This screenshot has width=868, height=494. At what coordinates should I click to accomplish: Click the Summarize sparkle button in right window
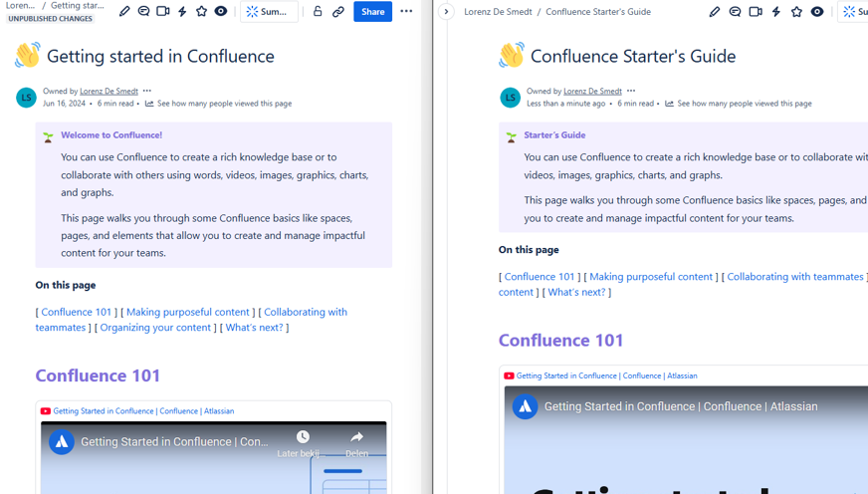click(x=854, y=12)
